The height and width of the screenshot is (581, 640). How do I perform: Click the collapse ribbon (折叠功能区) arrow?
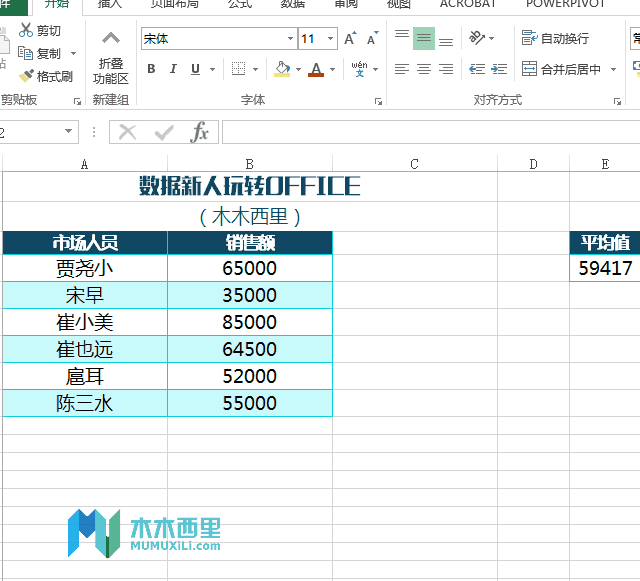pyautogui.click(x=111, y=38)
